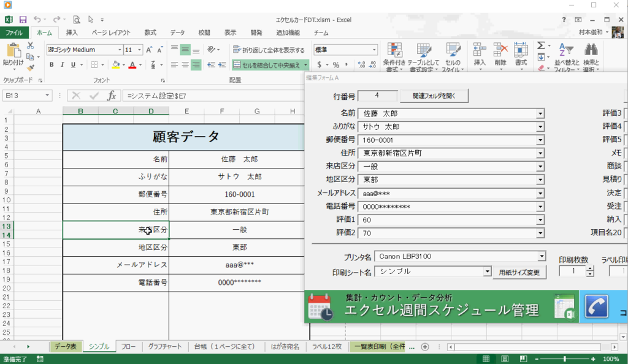
Task: Switch to ページレイアウト ribbon tab
Action: [x=111, y=33]
